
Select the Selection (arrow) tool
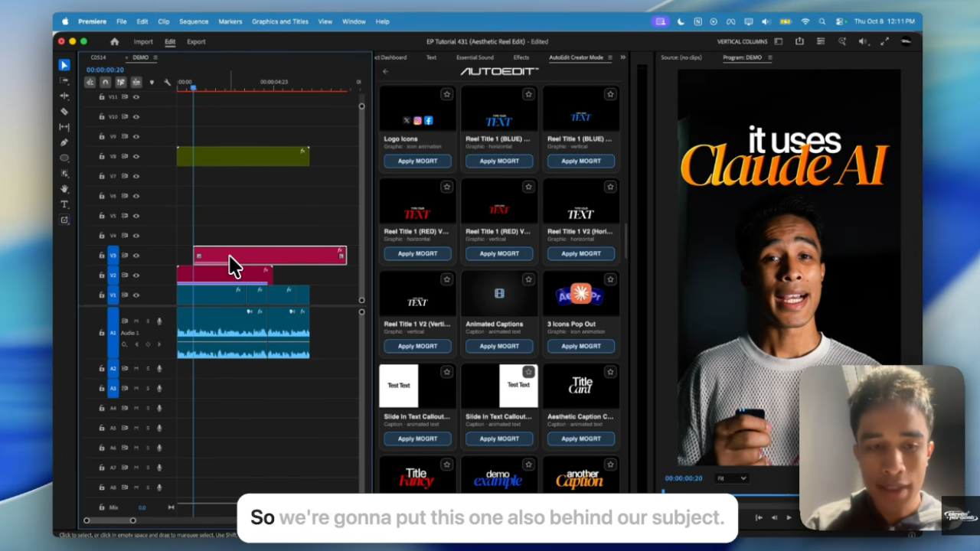point(64,65)
